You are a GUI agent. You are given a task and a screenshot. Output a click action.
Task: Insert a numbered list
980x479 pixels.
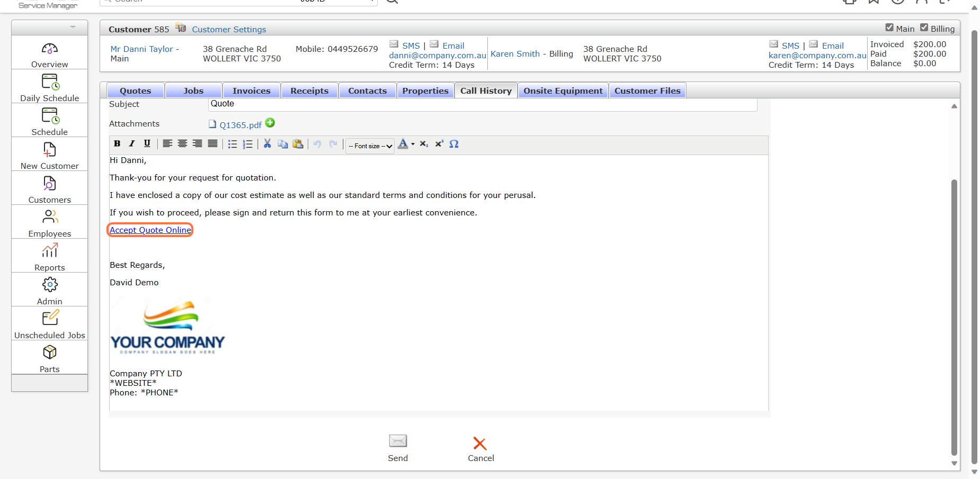point(247,144)
